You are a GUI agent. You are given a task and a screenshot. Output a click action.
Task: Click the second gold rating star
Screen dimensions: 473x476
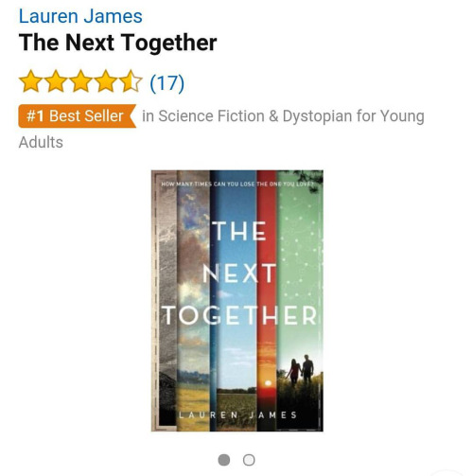point(56,81)
